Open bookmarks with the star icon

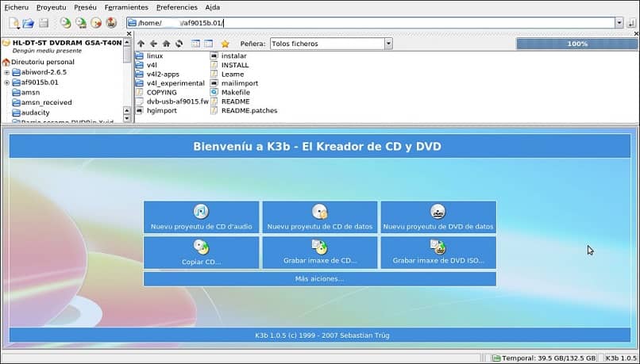point(225,44)
